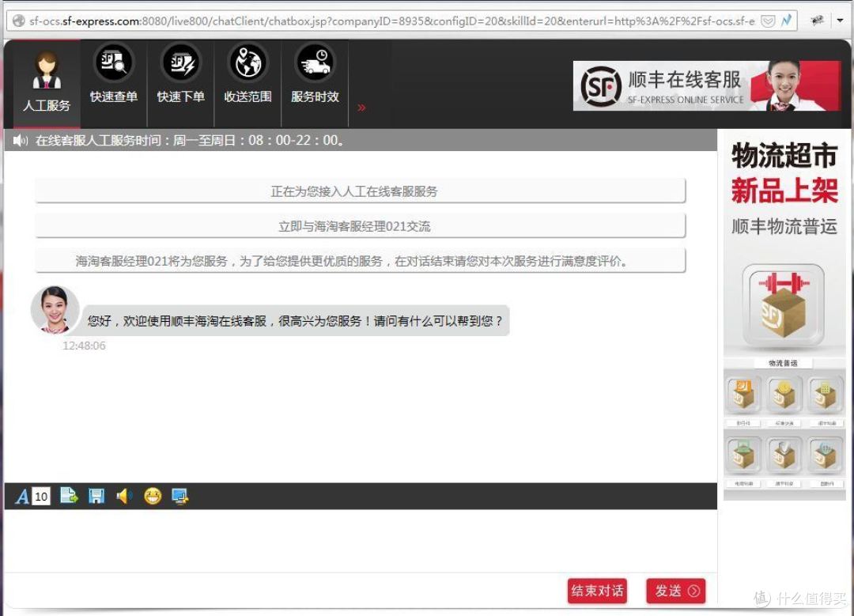854x616 pixels.
Task: Open the emoji smiley picker
Action: tap(153, 496)
